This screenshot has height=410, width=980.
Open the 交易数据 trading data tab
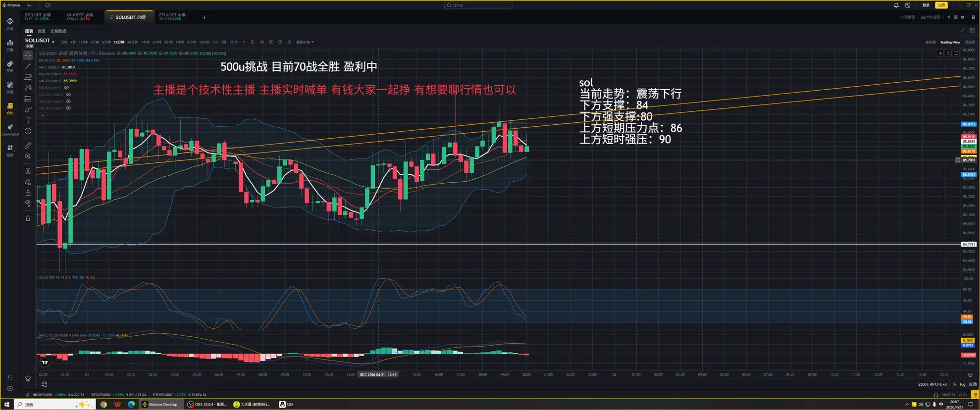click(58, 31)
